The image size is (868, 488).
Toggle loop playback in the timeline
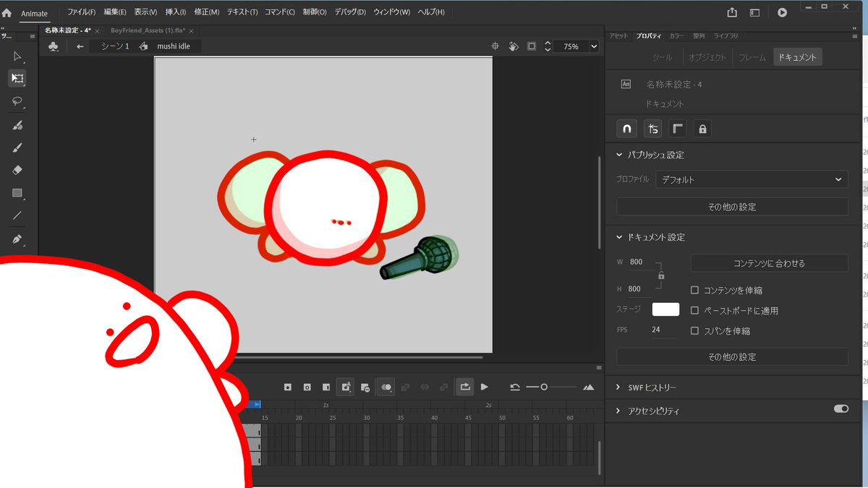(465, 387)
